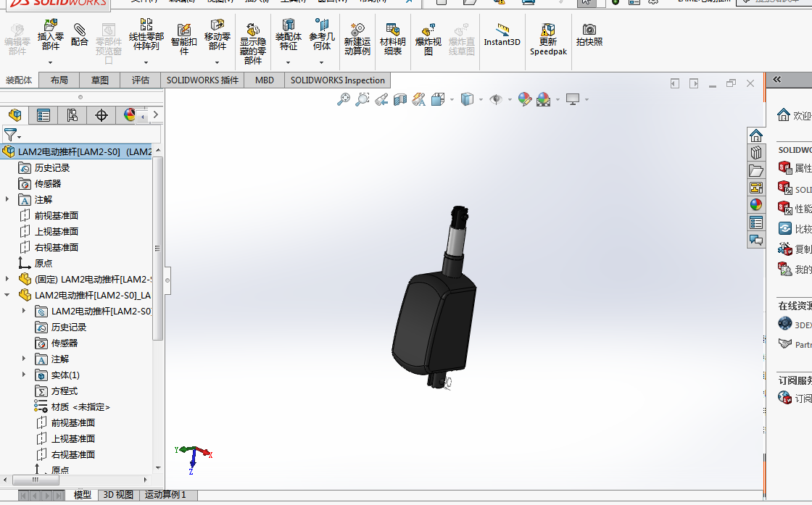Collapse the task pane with double chevron

776,79
